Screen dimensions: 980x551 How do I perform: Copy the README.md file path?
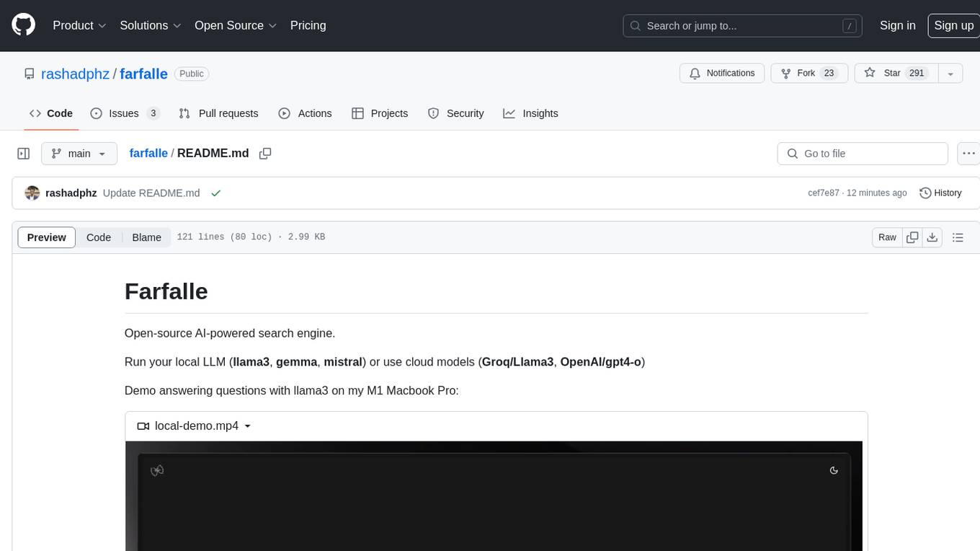265,154
